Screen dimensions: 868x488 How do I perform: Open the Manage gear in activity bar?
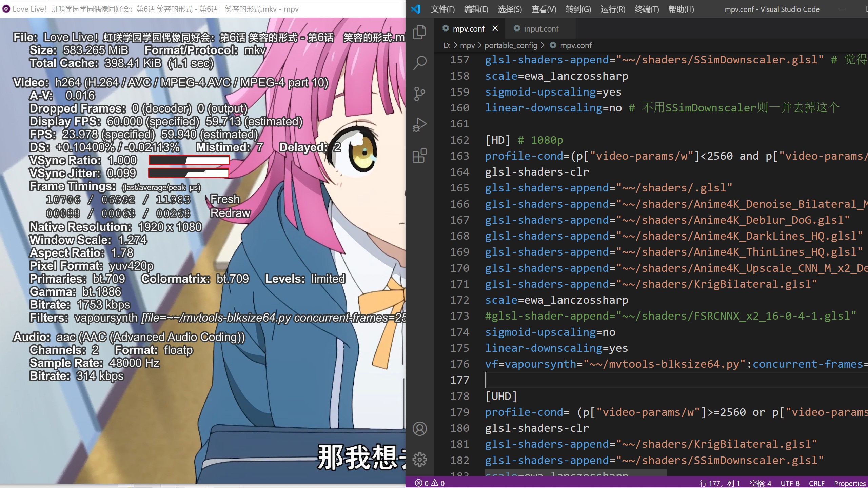[420, 460]
